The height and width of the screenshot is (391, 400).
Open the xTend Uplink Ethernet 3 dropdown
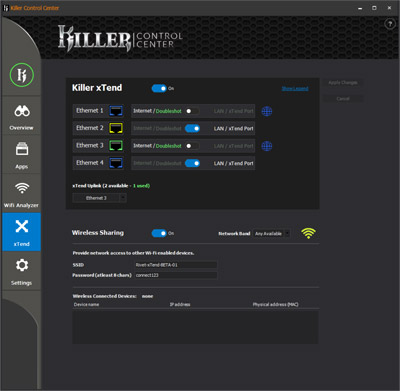99,198
